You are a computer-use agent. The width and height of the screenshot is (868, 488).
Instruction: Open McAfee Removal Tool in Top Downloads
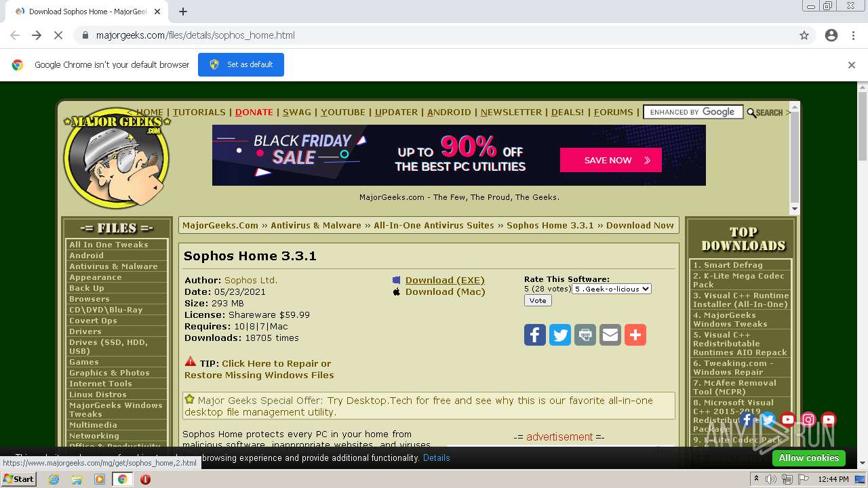[x=734, y=387]
